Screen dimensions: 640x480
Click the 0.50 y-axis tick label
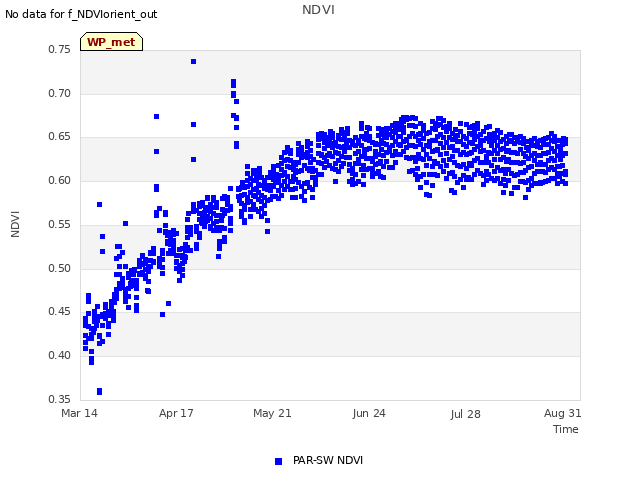(59, 268)
